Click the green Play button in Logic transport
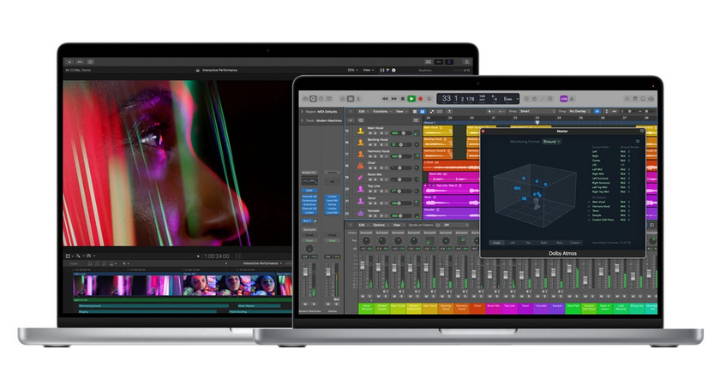 click(x=412, y=98)
